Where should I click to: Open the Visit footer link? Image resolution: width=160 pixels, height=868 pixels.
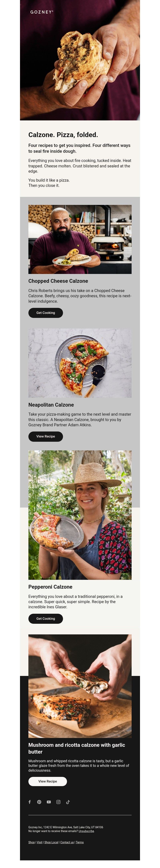[x=40, y=842]
